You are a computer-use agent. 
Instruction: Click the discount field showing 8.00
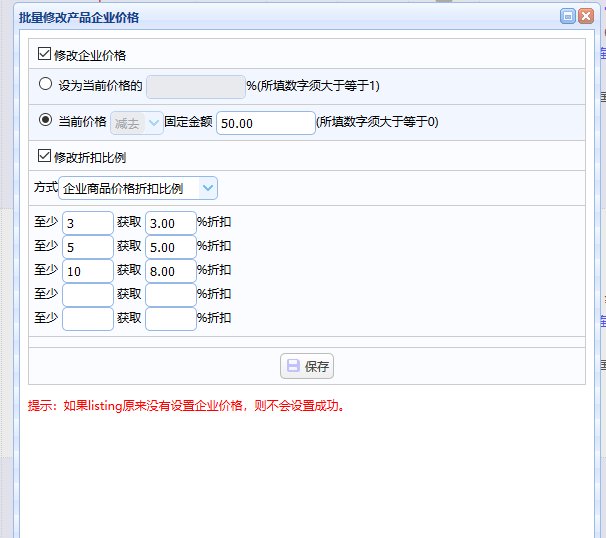coord(171,271)
